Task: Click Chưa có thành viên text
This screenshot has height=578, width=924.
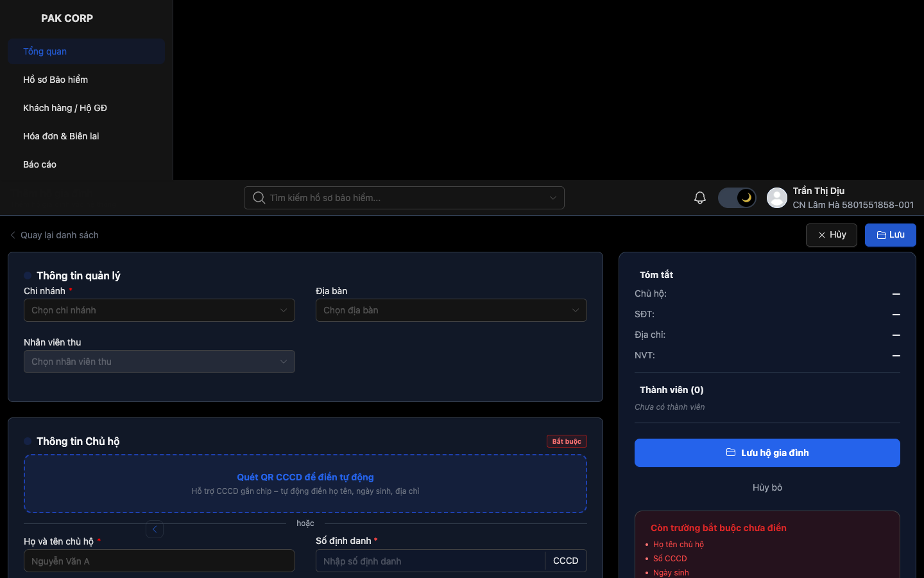Action: (670, 407)
